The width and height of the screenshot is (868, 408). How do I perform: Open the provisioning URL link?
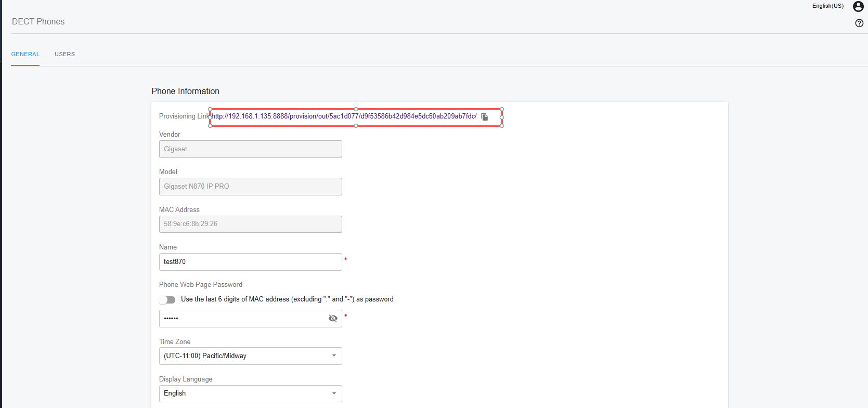click(344, 116)
